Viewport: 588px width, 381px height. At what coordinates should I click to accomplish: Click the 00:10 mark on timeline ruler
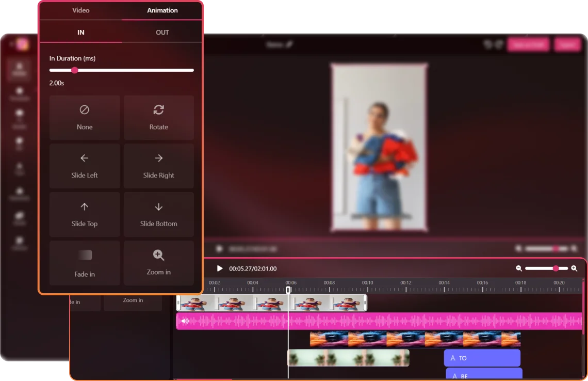tap(367, 283)
